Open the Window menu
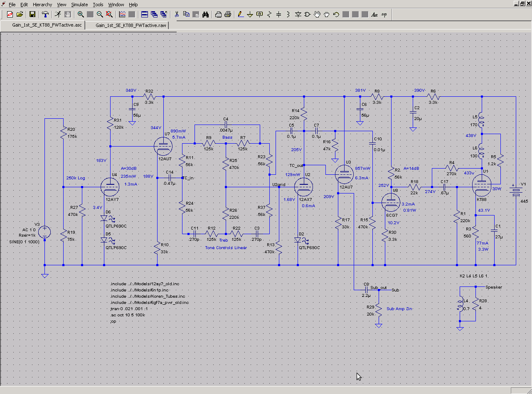 tap(116, 5)
